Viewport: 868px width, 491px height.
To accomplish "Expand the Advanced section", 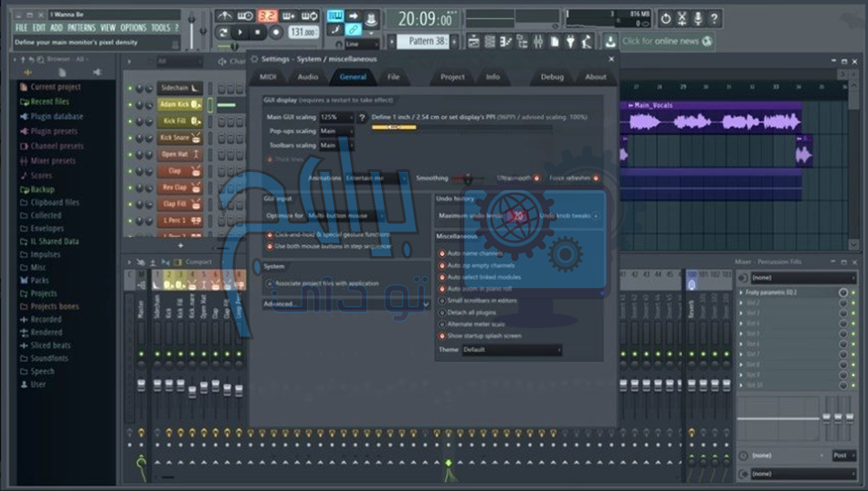I will (281, 304).
